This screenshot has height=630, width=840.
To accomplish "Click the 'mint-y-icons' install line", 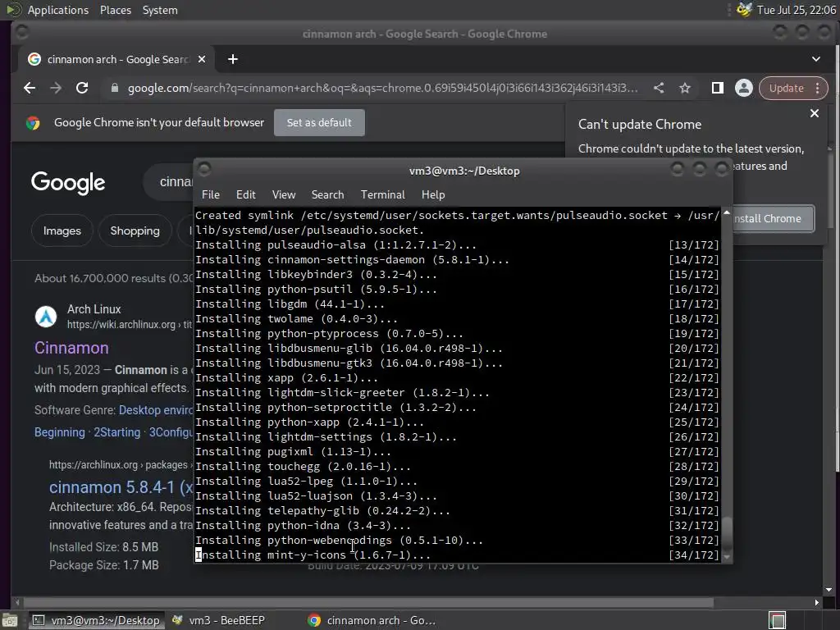I will tap(313, 555).
